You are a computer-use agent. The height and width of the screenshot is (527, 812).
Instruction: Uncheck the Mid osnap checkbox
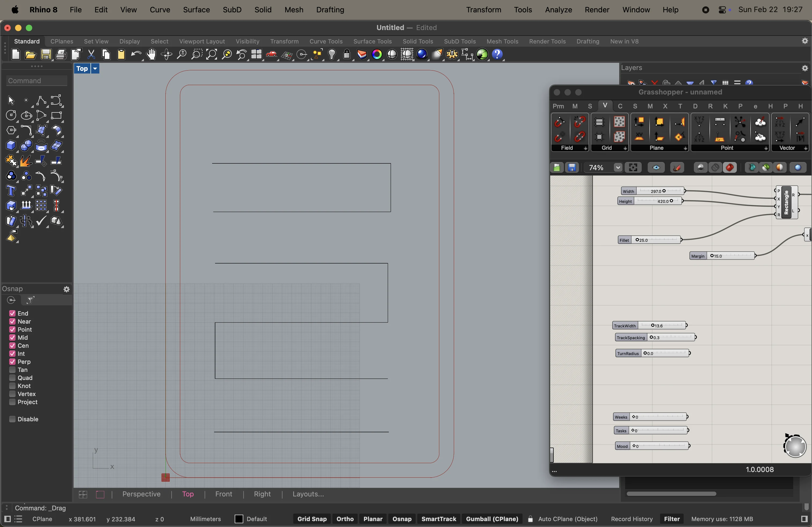[12, 338]
